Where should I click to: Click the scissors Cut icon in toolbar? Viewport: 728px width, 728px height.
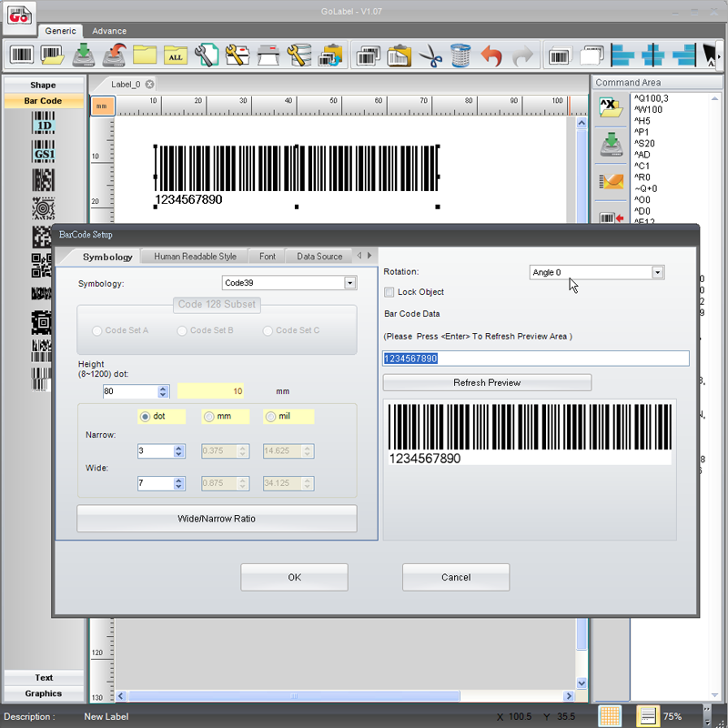click(431, 56)
